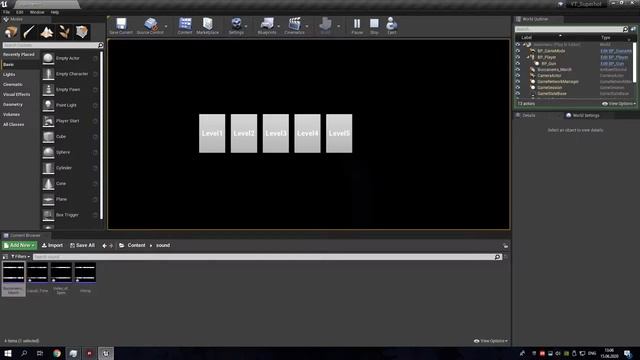
Task: Collapse the BP_Player tree node
Action: [527, 57]
